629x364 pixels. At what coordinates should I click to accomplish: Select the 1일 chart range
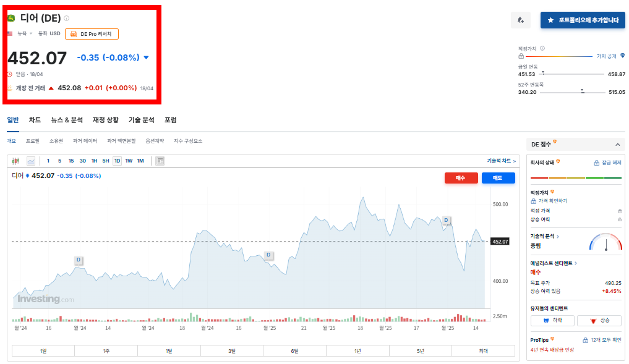[x=43, y=351]
